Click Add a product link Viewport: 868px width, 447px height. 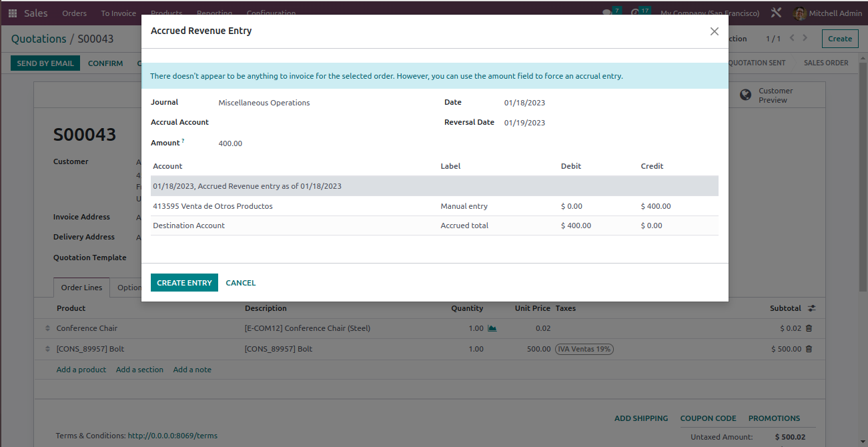81,370
